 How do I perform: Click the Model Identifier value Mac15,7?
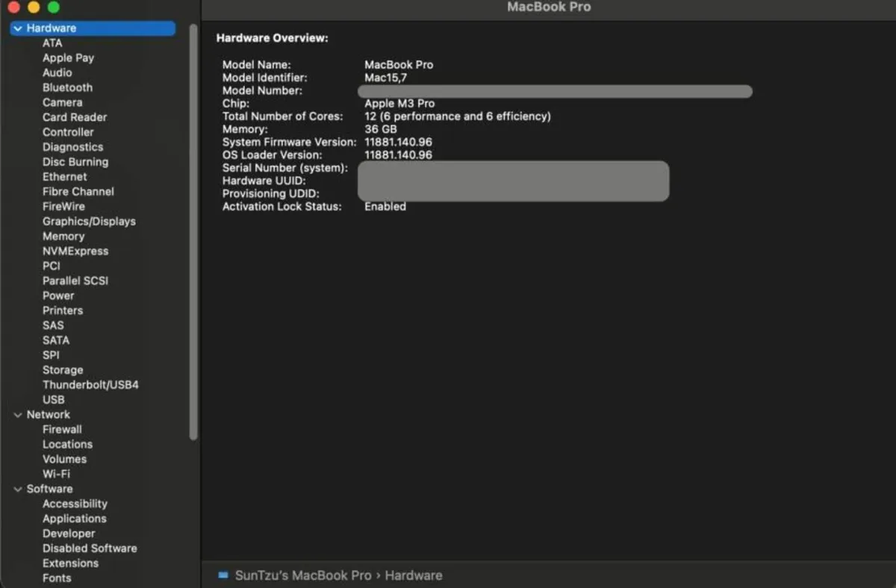385,78
